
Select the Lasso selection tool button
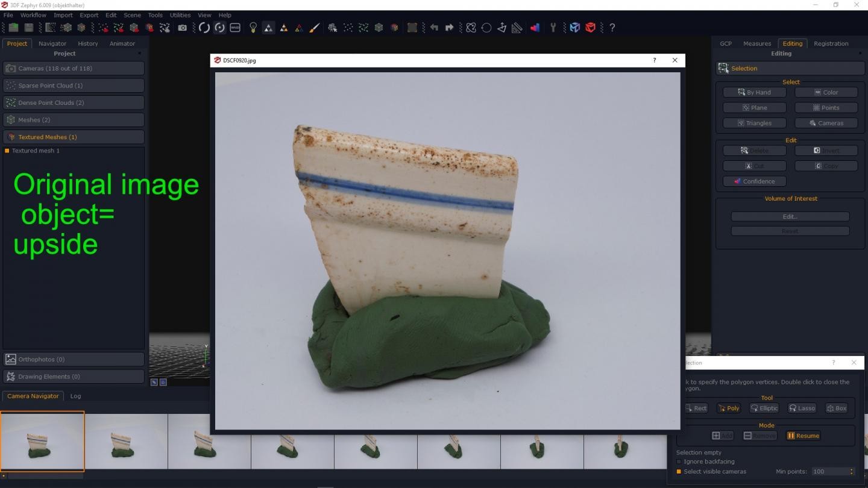[x=801, y=408]
